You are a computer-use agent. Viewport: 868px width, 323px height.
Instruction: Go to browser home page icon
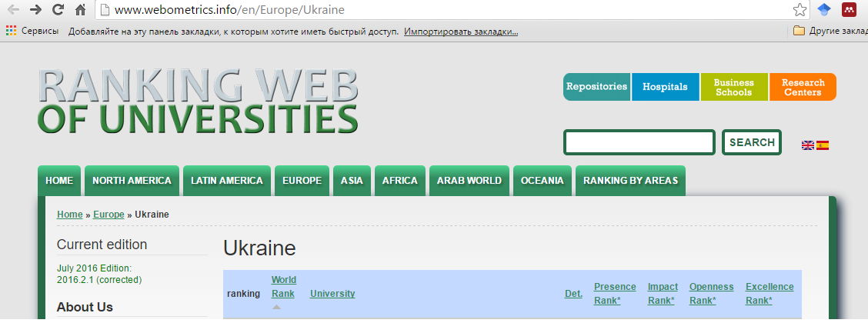coord(80,10)
